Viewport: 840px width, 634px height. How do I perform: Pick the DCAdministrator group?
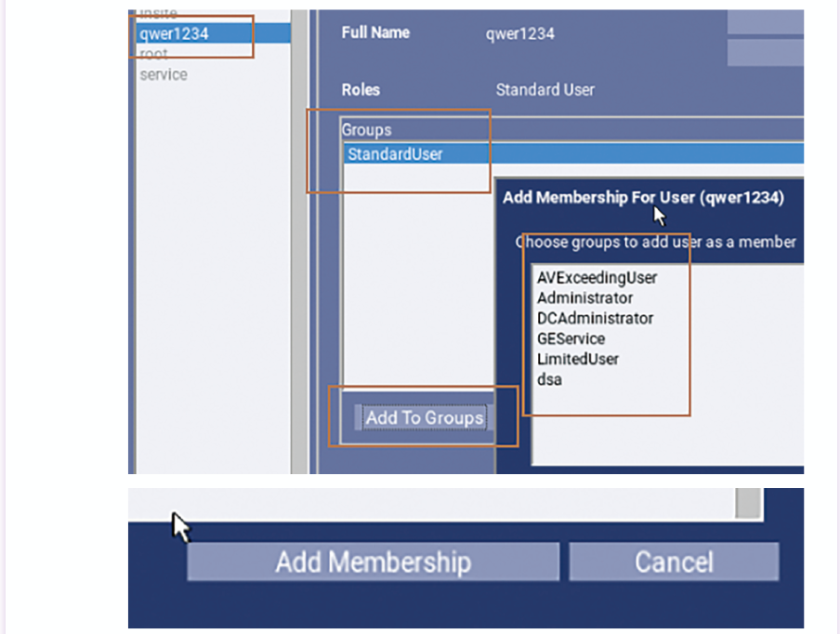coord(595,318)
